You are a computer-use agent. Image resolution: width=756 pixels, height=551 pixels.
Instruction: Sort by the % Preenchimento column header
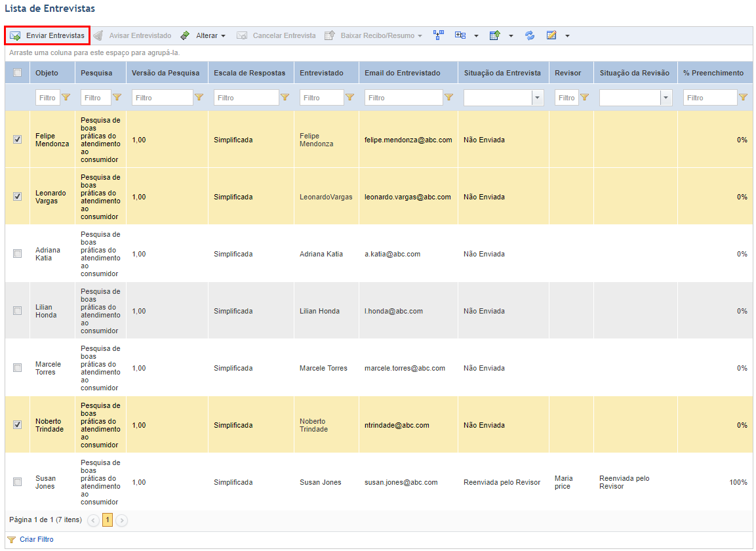click(x=713, y=73)
